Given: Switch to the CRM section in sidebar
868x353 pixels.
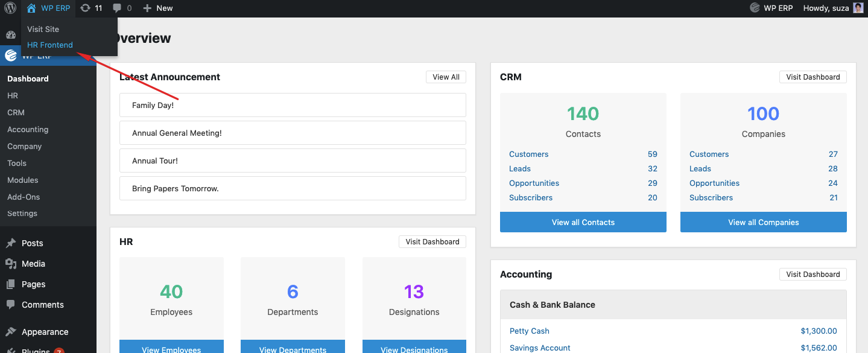Looking at the screenshot, I should [14, 112].
